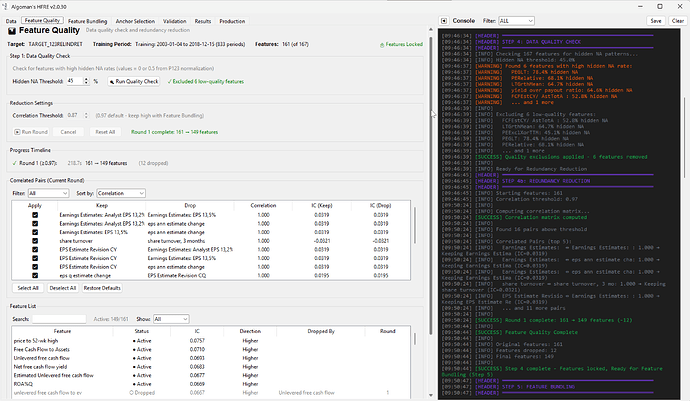Image resolution: width=690 pixels, height=401 pixels.
Task: Click the main panel vertical scrollbar
Action: point(430,185)
